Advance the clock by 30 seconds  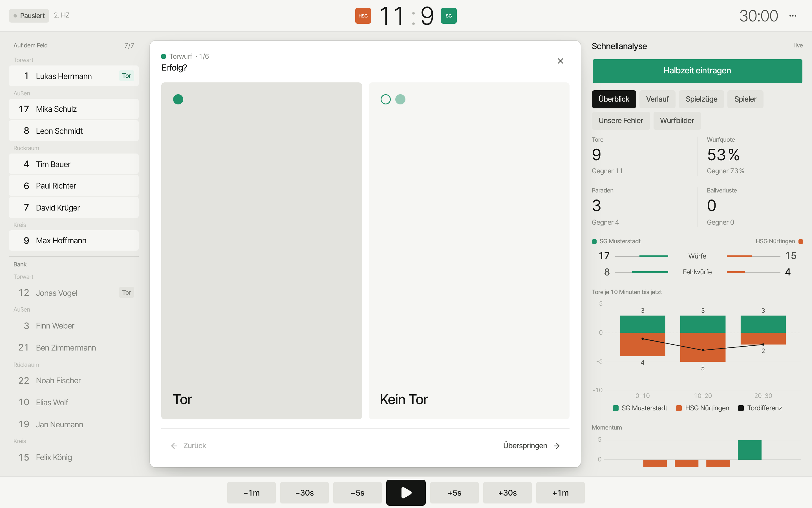coord(507,492)
